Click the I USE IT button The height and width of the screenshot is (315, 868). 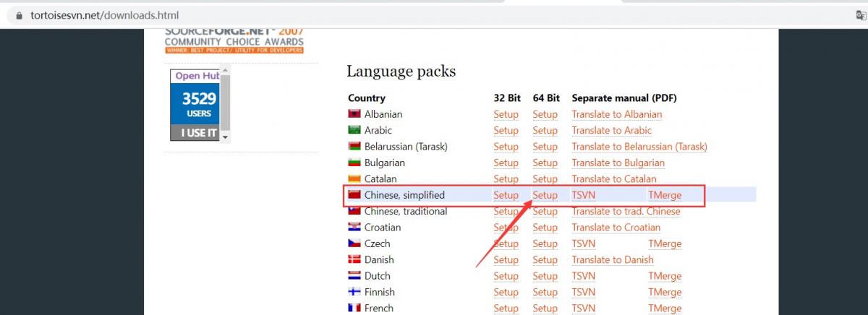tap(197, 133)
